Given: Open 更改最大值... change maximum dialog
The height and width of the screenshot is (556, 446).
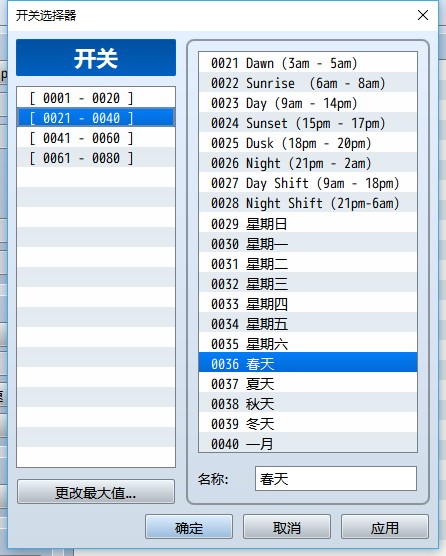Looking at the screenshot, I should coord(96,492).
